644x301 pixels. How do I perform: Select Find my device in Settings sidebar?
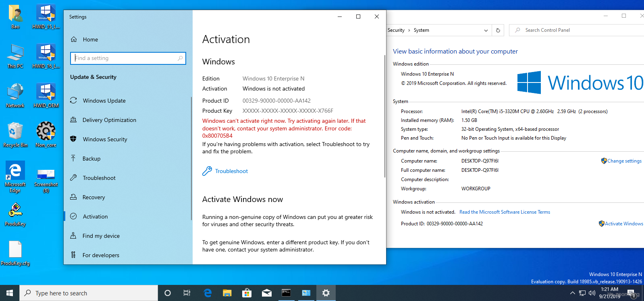click(x=127, y=236)
